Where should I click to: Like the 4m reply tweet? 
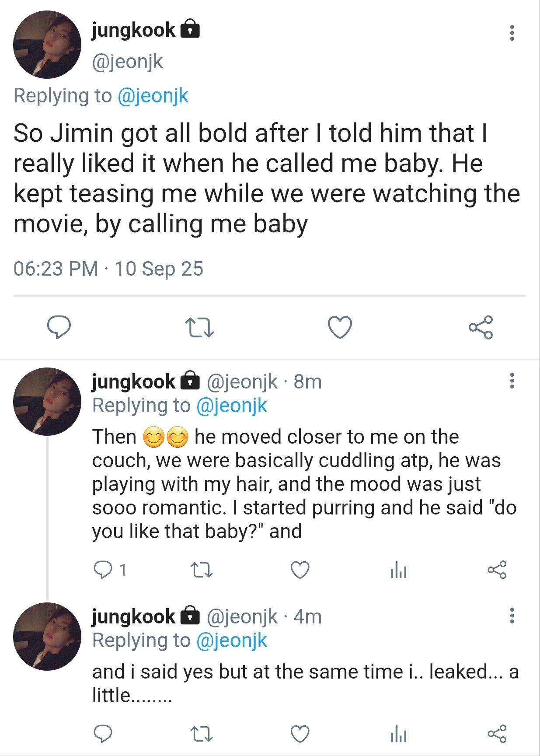[300, 734]
